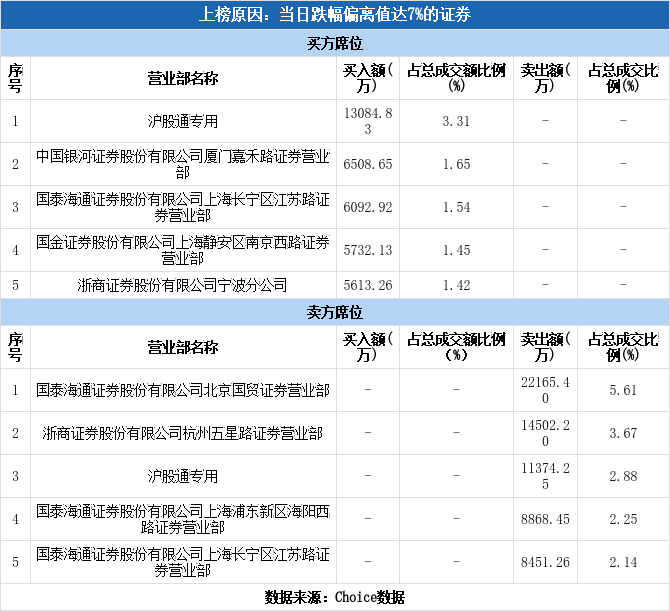Select 中国银河证券厦门嘉禾路证券营业部 row name

tap(183, 164)
